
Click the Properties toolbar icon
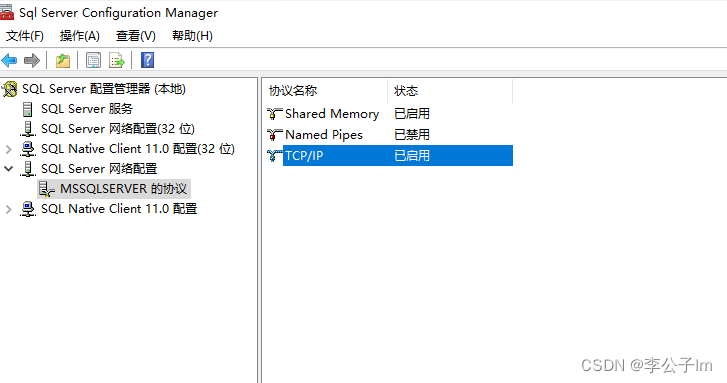(93, 60)
